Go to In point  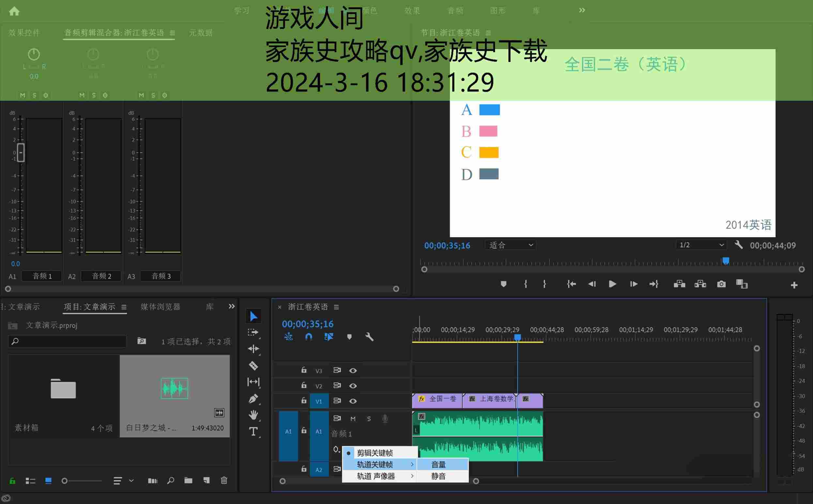click(x=571, y=284)
